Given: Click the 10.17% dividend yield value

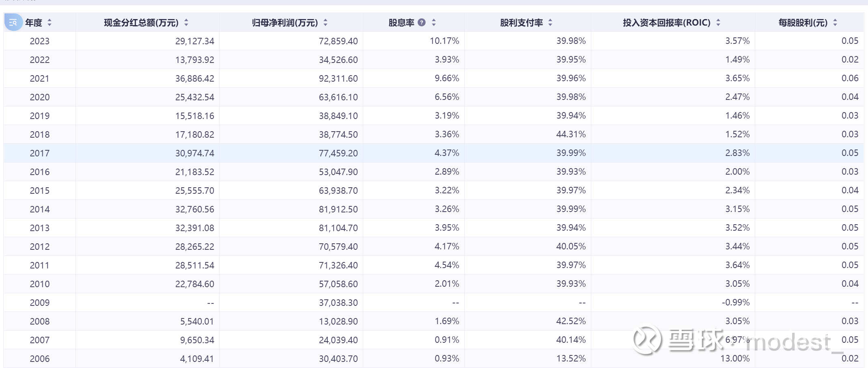Looking at the screenshot, I should (x=444, y=41).
